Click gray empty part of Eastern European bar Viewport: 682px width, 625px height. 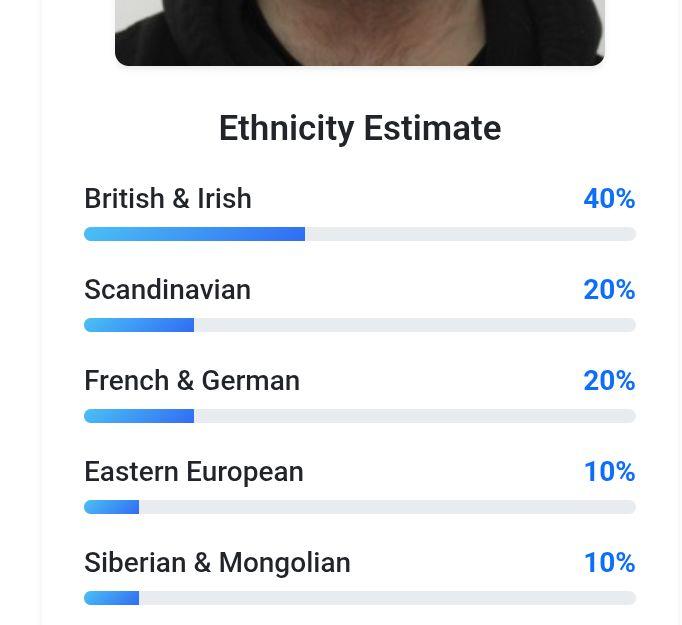387,507
